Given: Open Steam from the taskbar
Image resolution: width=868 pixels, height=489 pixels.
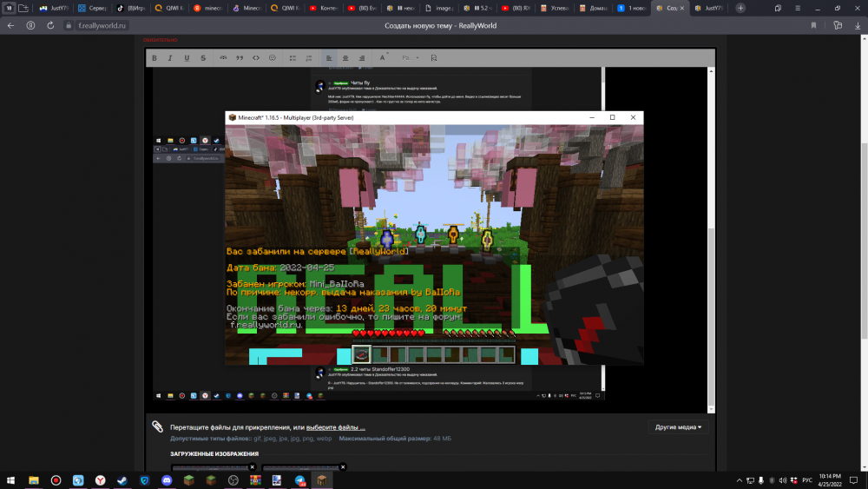Looking at the screenshot, I should 122,480.
